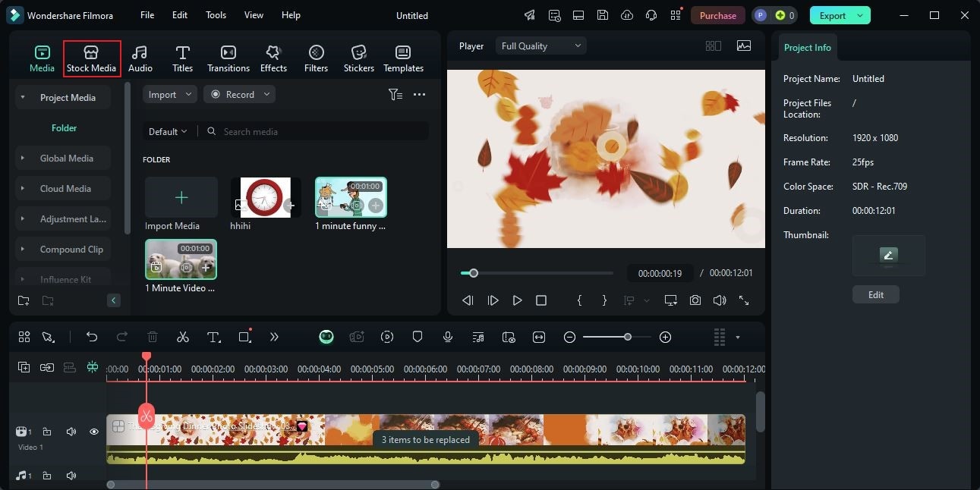Click the undo arrow in timeline toolbar

[92, 337]
